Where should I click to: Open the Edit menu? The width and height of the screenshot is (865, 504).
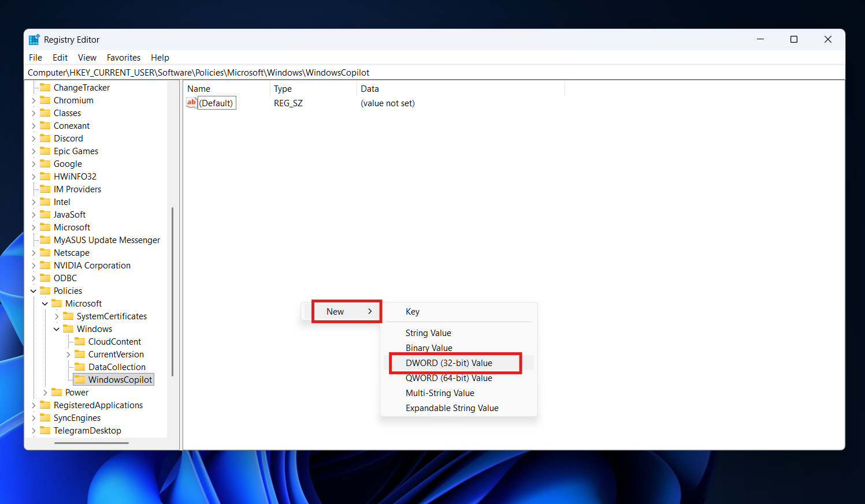click(x=60, y=58)
